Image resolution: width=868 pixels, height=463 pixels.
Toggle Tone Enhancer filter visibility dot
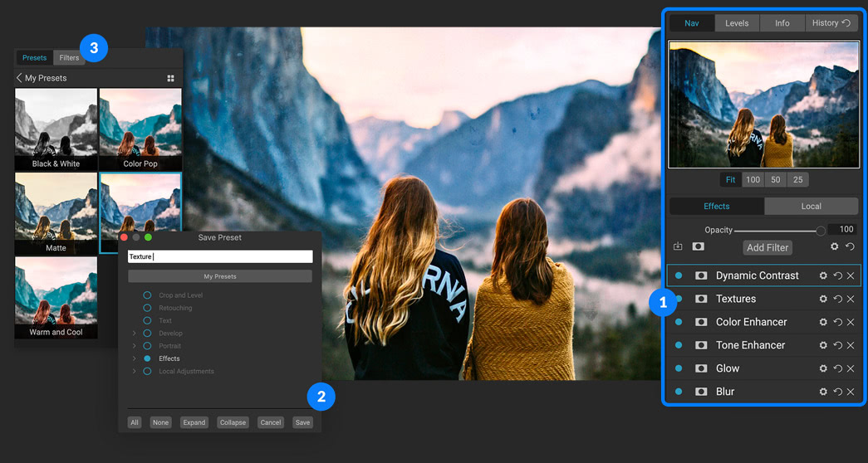click(679, 345)
